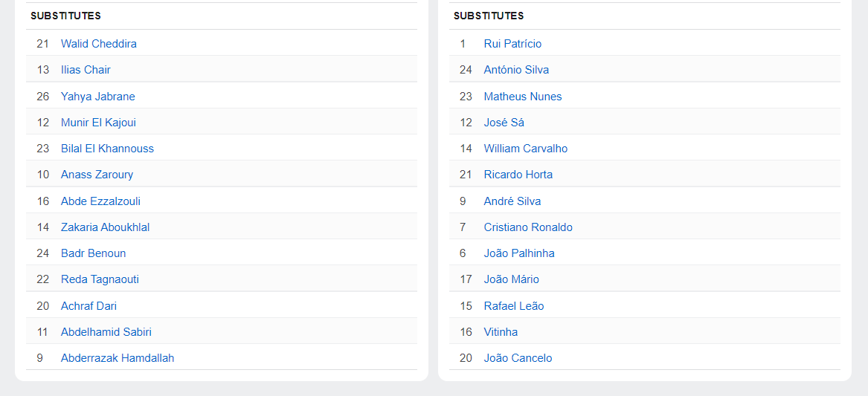The height and width of the screenshot is (396, 868).
Task: View Bilal El Khannouss player link
Action: pos(107,149)
